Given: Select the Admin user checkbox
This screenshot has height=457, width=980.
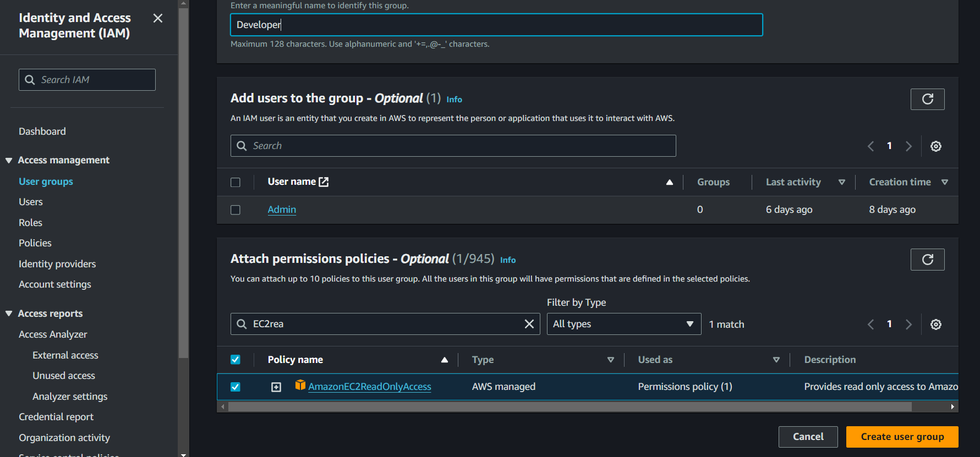Looking at the screenshot, I should (236, 210).
